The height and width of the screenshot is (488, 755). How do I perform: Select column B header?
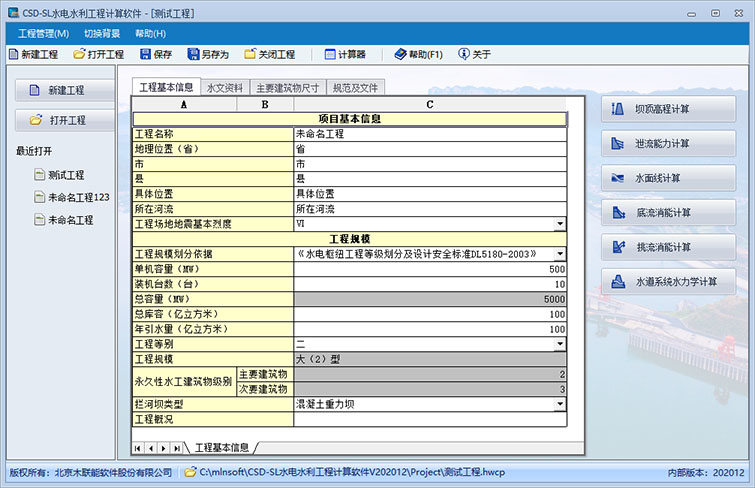click(265, 105)
